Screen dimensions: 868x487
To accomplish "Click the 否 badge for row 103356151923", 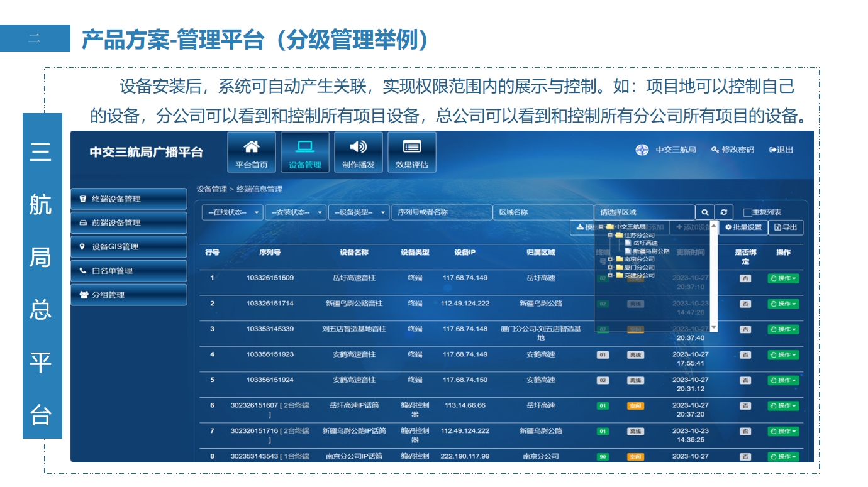I will (x=745, y=355).
